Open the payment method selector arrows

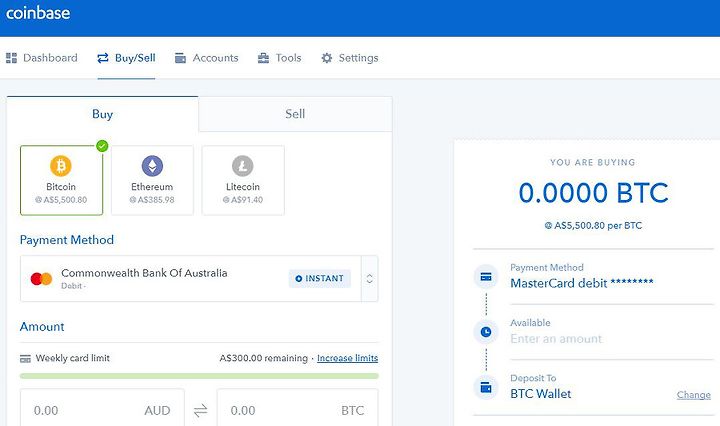coord(370,279)
